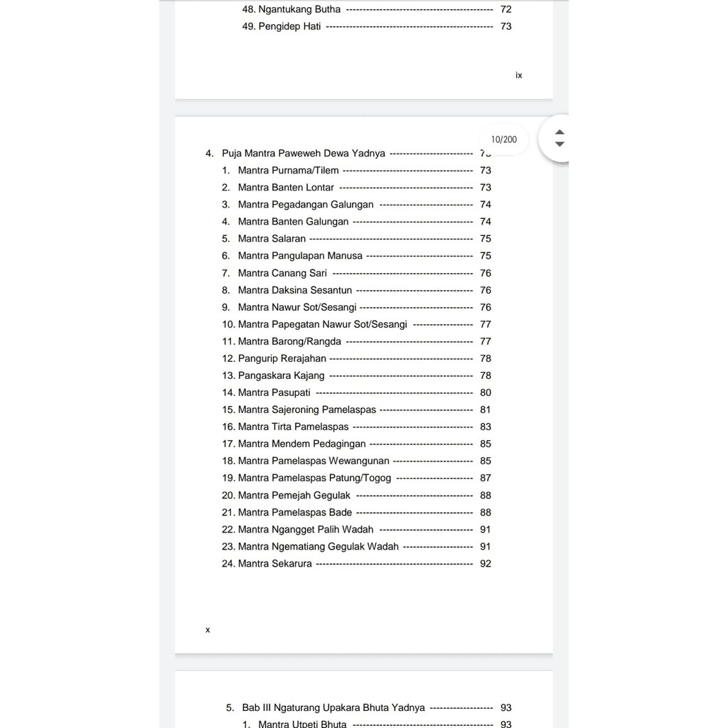Open the Mantra Purnama/Tilem entry
Image resolution: width=728 pixels, height=728 pixels.
click(288, 171)
